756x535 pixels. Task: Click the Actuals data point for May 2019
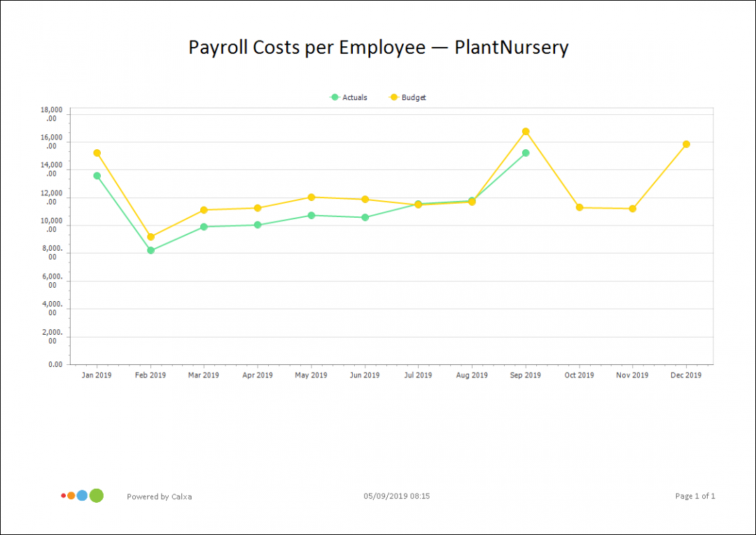(311, 215)
